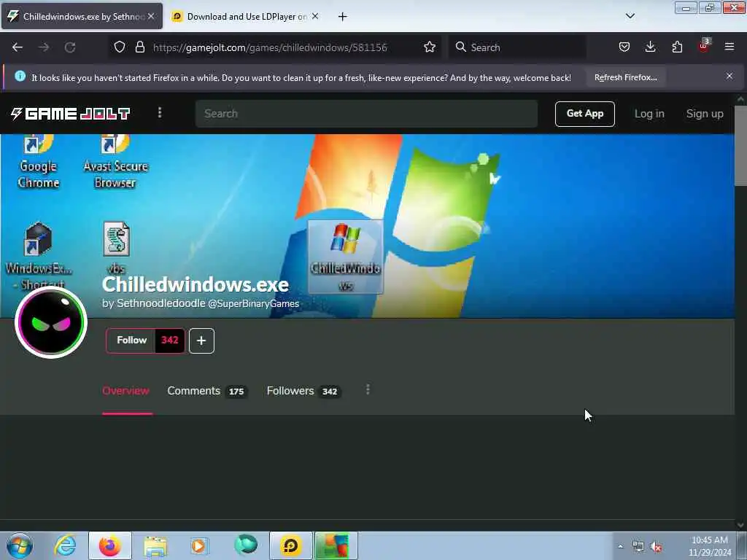Dismiss the Firefox notification bar
Viewport: 747px width, 560px height.
pos(729,76)
